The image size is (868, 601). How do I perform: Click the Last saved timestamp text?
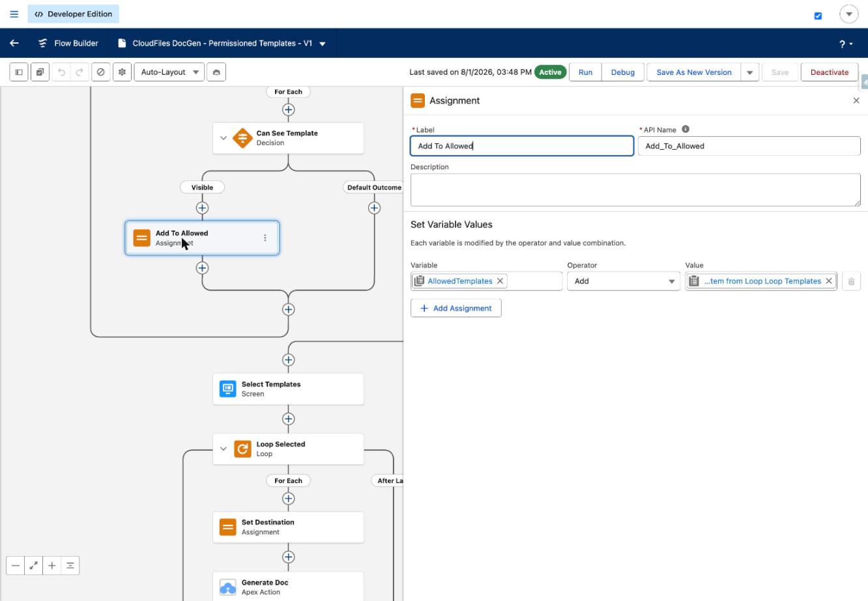tap(470, 72)
